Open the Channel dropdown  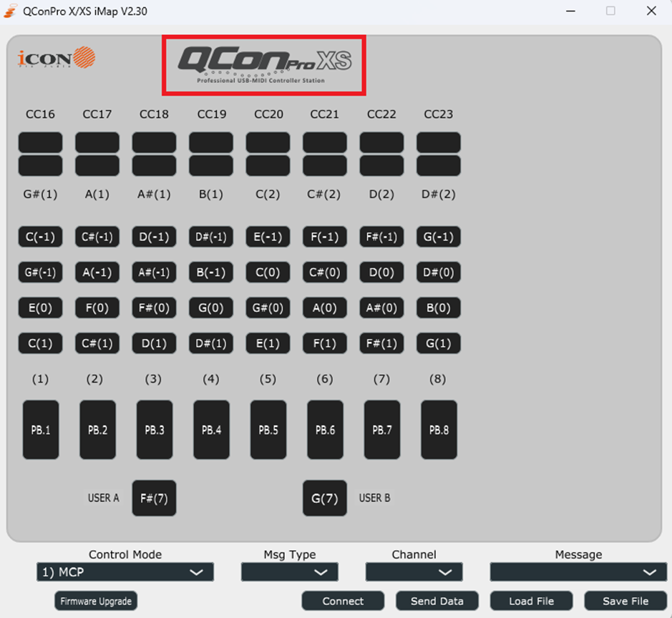(414, 572)
